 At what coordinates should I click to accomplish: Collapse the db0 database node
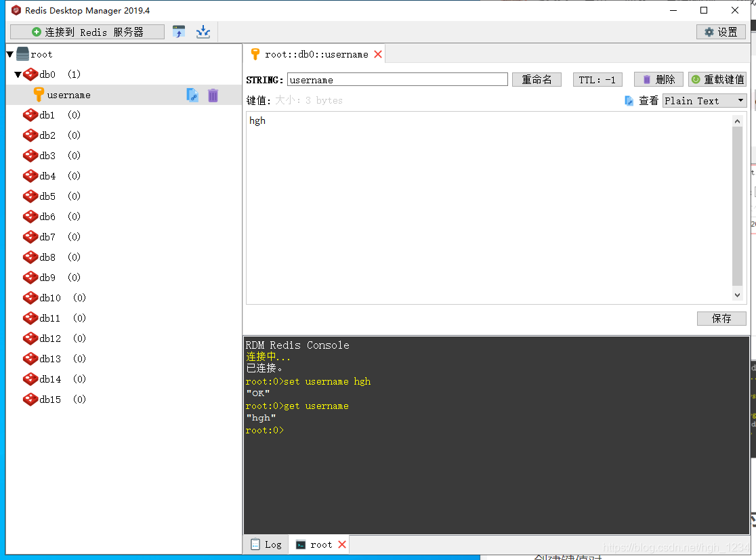18,74
